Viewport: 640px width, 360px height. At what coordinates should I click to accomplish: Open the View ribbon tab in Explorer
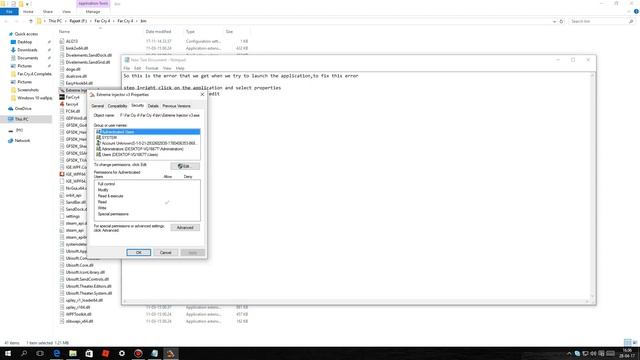[67, 12]
